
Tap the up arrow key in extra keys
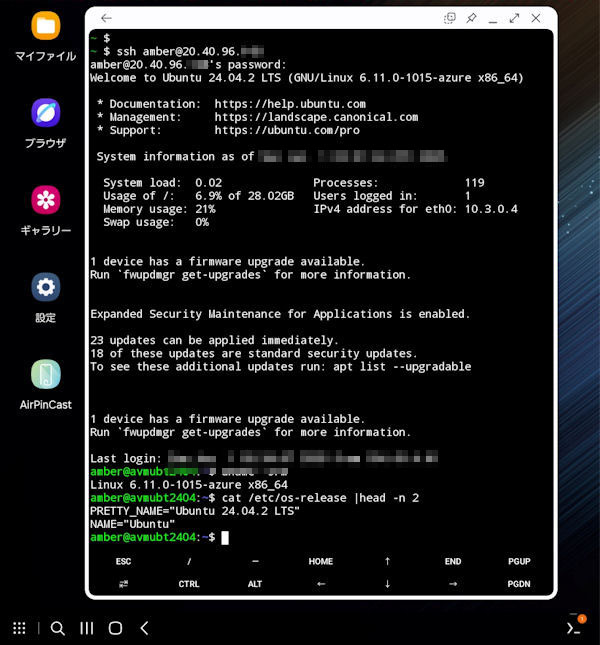click(387, 561)
